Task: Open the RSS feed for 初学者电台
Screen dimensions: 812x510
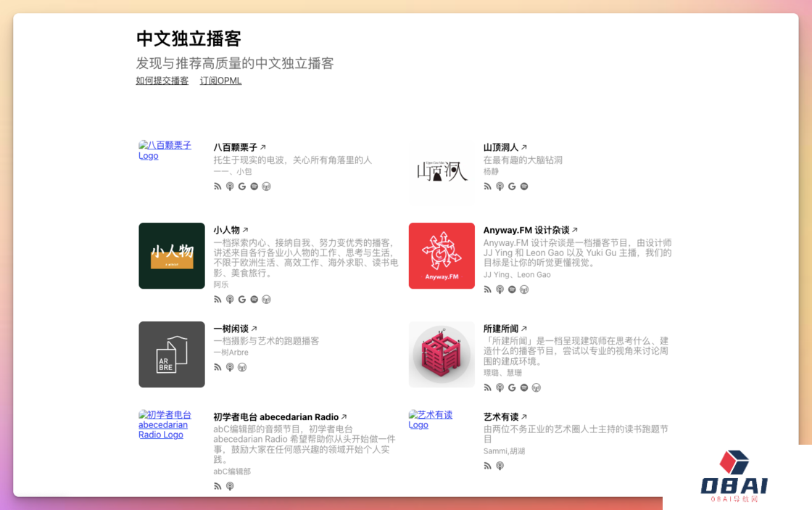Action: click(217, 486)
